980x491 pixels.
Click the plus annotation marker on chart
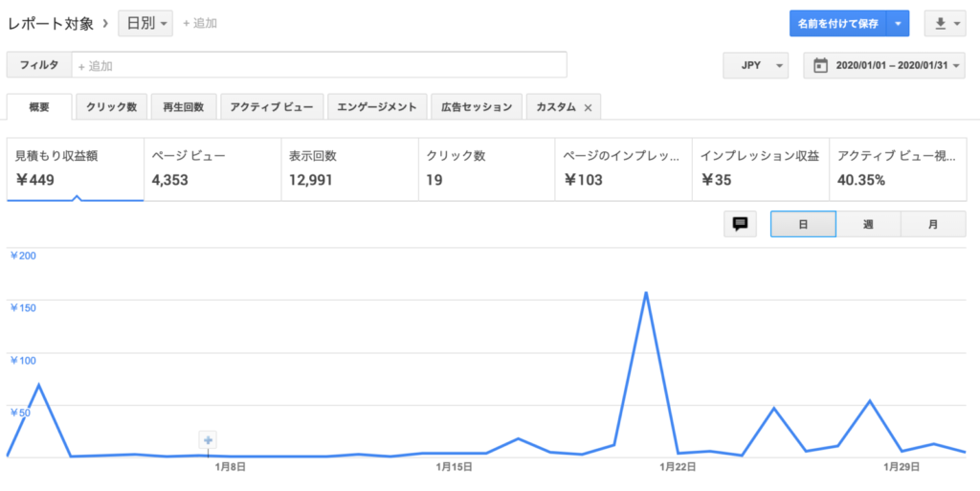click(209, 440)
